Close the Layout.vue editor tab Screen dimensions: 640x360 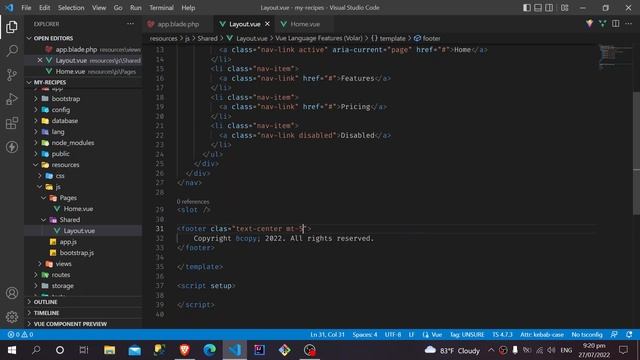tap(267, 24)
